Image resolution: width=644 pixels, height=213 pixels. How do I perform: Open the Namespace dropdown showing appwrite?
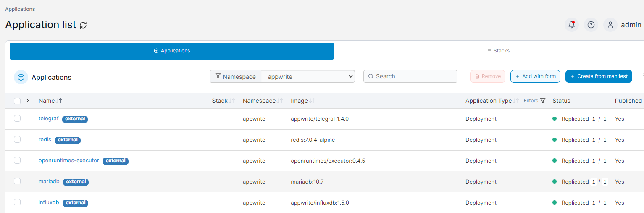pos(308,77)
